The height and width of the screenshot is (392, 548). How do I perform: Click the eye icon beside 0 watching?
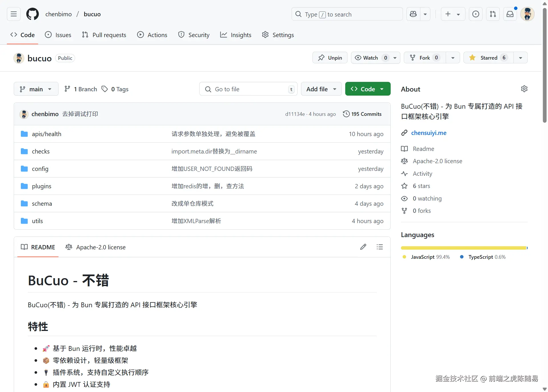tap(404, 199)
